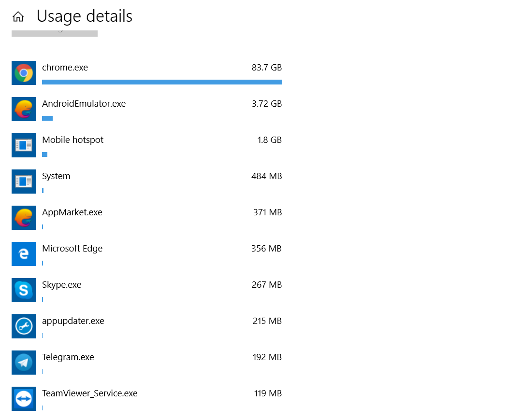
Task: Click the 83.7 GB usage value
Action: coord(267,68)
